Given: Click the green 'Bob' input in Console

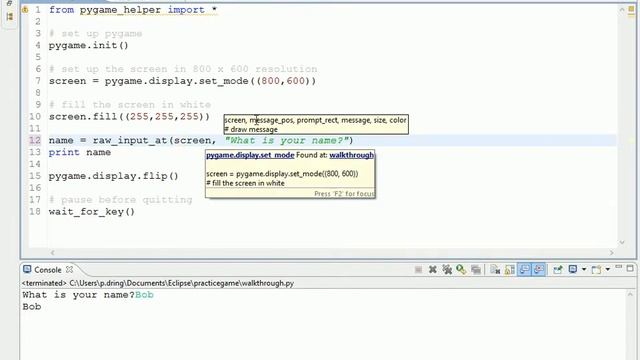Looking at the screenshot, I should [x=144, y=295].
